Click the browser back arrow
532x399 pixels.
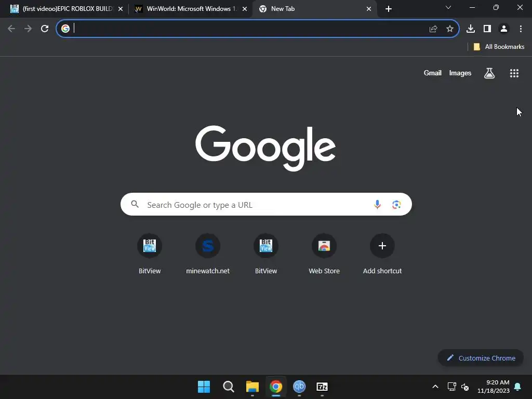coord(11,29)
